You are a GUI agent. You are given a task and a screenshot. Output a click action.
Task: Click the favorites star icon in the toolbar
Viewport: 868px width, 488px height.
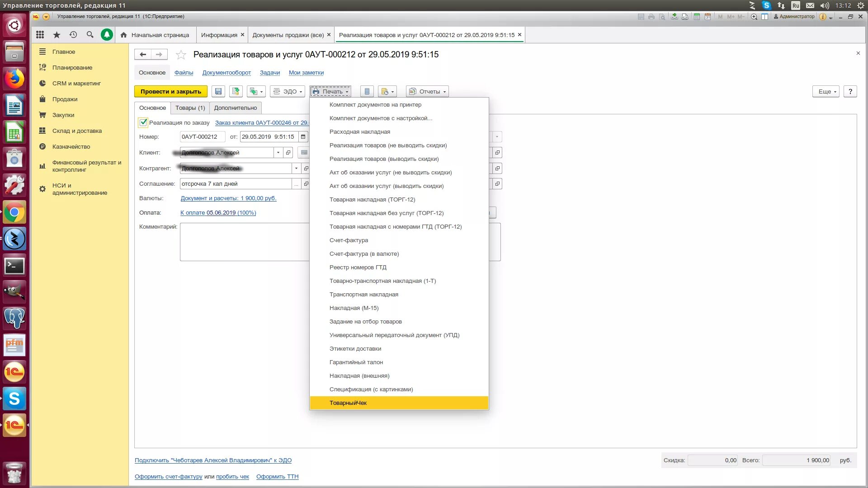[x=57, y=35]
